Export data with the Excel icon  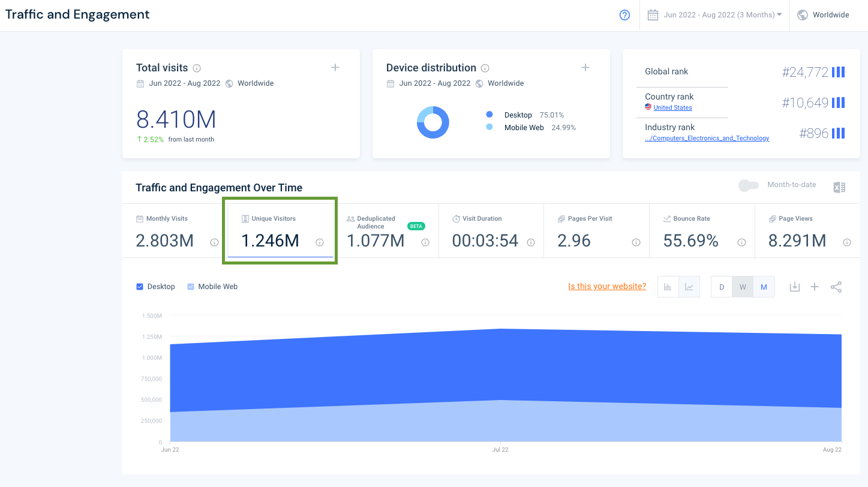(x=839, y=187)
